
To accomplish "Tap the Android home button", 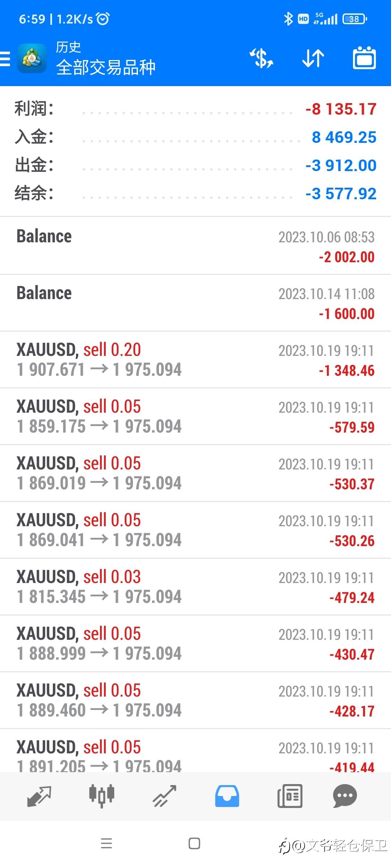I will click(194, 843).
